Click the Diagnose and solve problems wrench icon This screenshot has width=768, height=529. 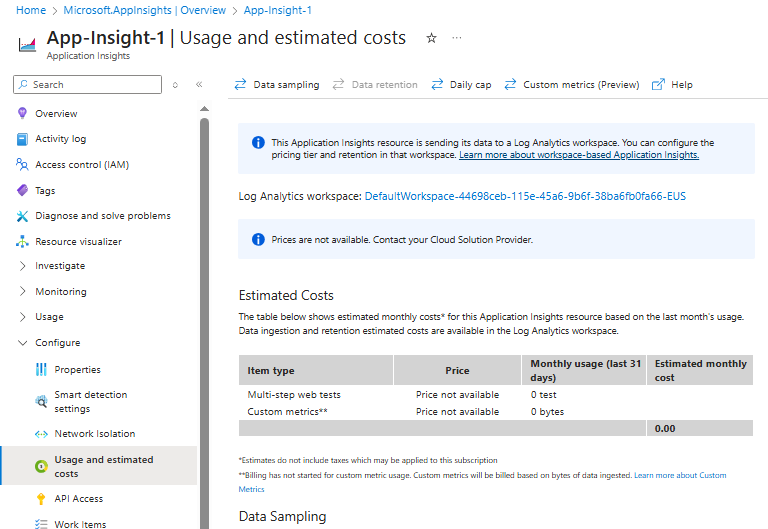tap(22, 216)
